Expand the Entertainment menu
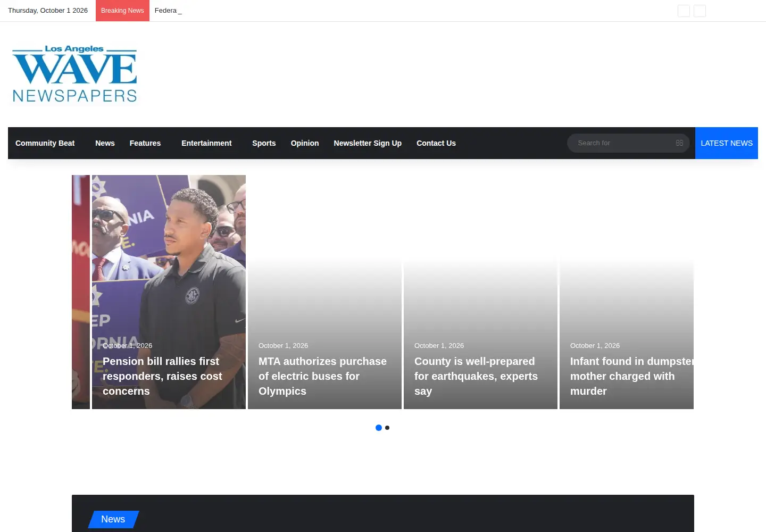The image size is (766, 532). point(206,143)
